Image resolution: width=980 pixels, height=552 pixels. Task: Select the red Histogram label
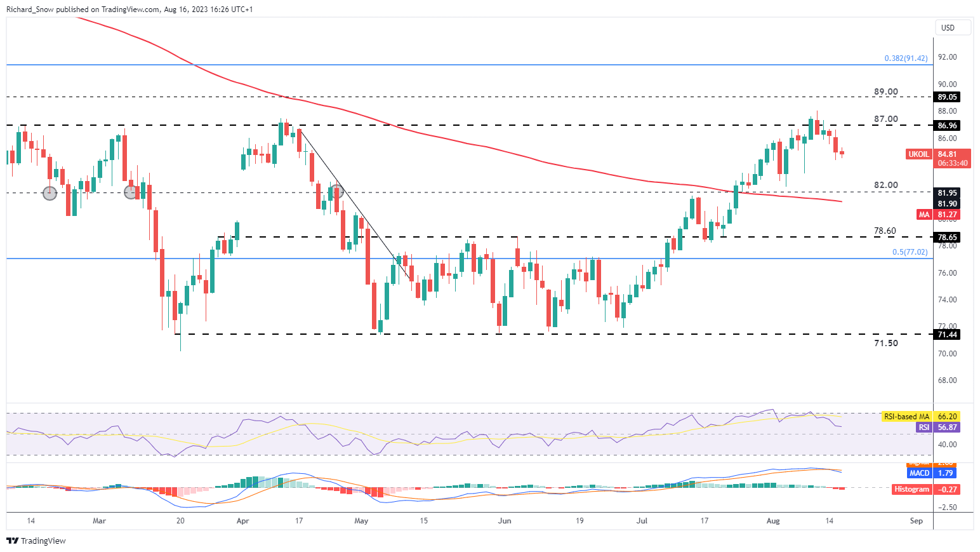(x=911, y=490)
